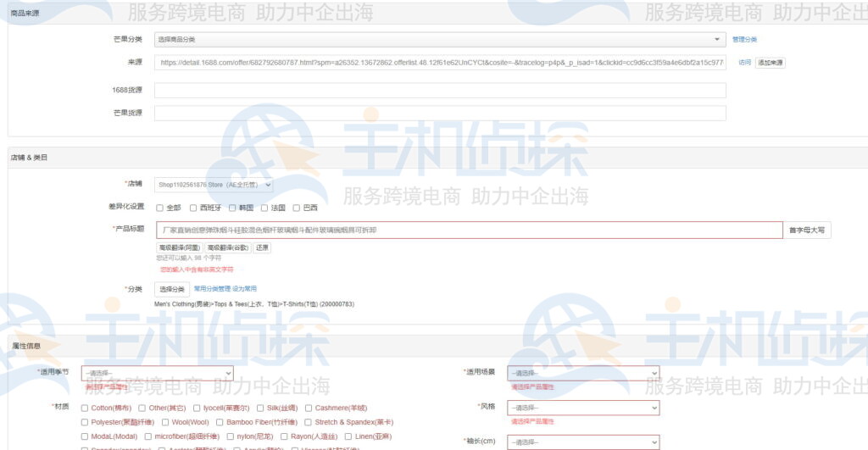Open the 袖长(cm) dropdown

pyautogui.click(x=583, y=442)
